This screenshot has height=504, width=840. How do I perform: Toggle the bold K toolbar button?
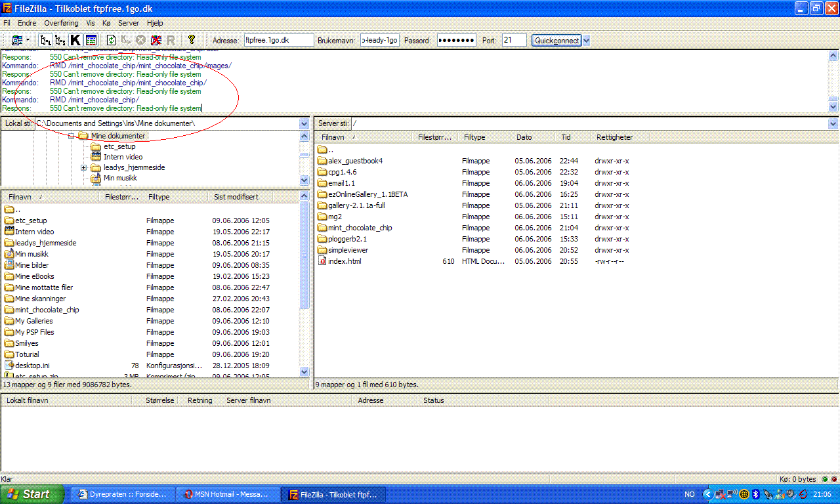pyautogui.click(x=75, y=40)
